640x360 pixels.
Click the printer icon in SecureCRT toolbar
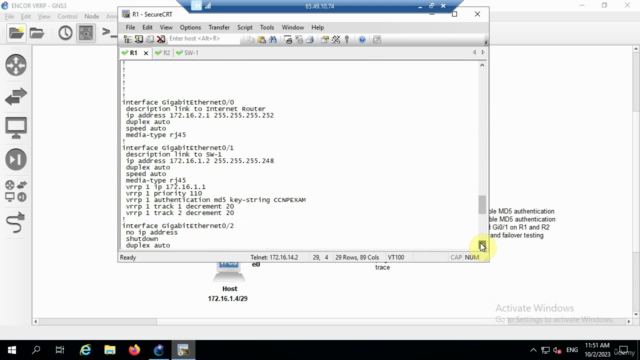(310, 39)
